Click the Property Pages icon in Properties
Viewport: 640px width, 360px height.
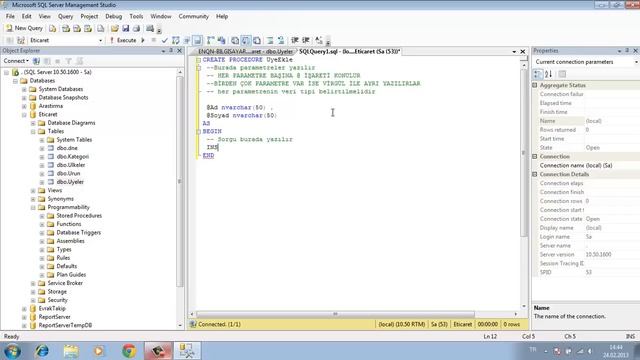(x=562, y=74)
